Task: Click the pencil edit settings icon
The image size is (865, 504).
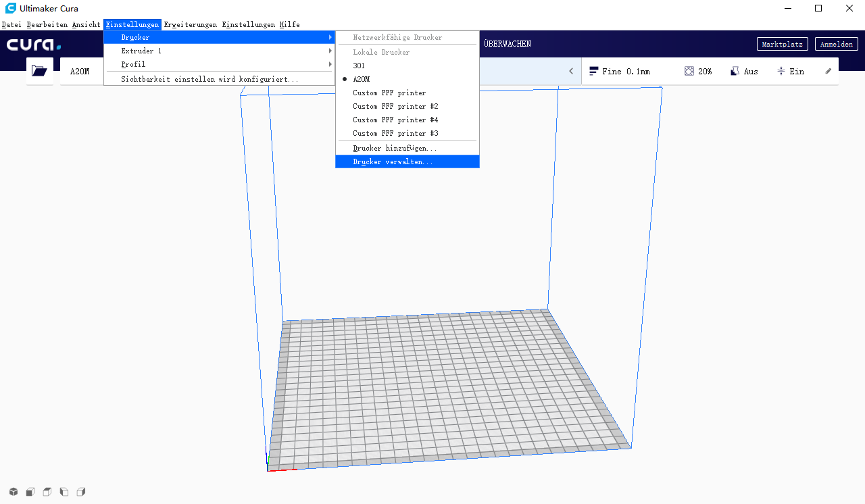Action: [x=829, y=71]
